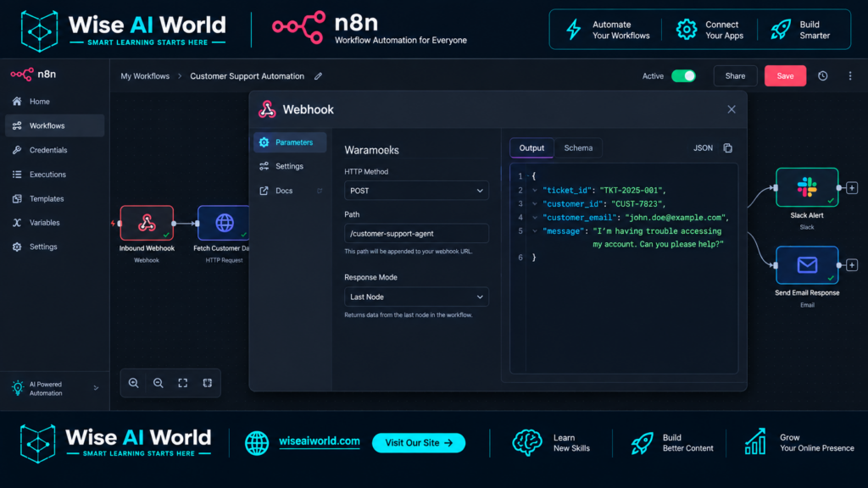
Task: Click the globe icon in the footer
Action: (257, 442)
